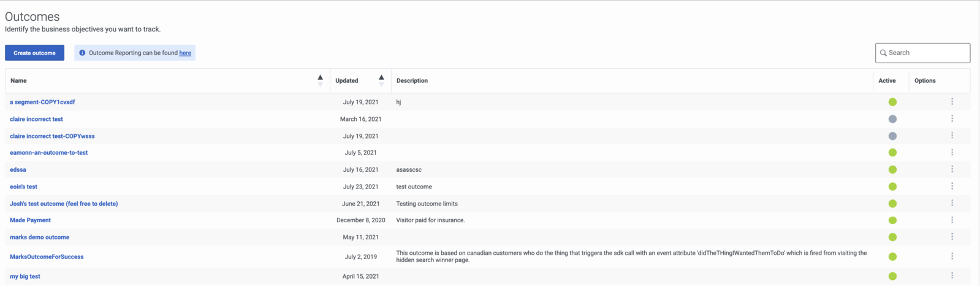
Task: Open options for claire incorrect test-COPYwsss
Action: [x=952, y=136]
